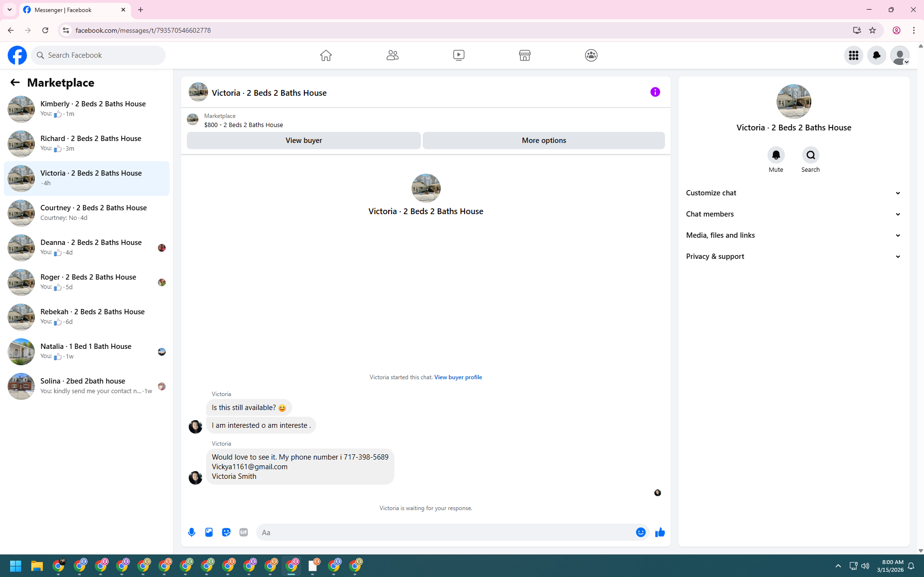Open the Home feed icon
The image size is (924, 577).
326,55
